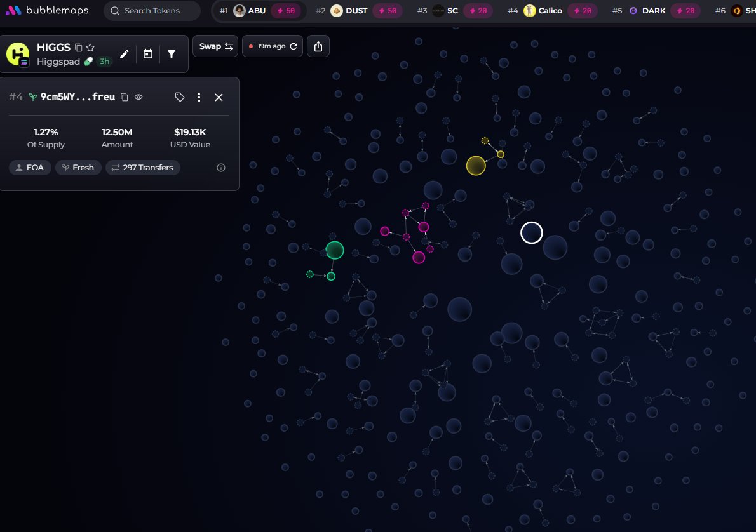Click the Higgspad pill icon

click(88, 61)
